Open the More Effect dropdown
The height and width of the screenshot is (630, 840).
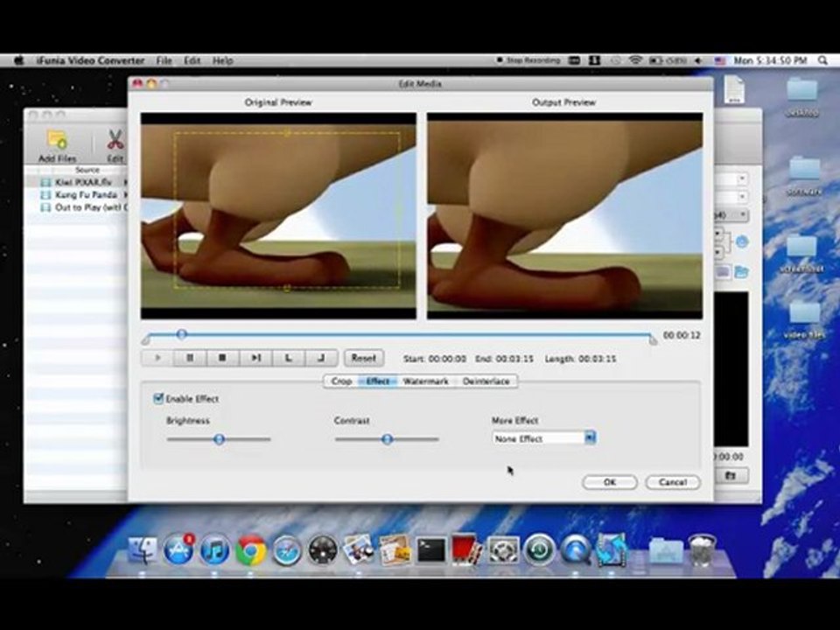(x=543, y=438)
